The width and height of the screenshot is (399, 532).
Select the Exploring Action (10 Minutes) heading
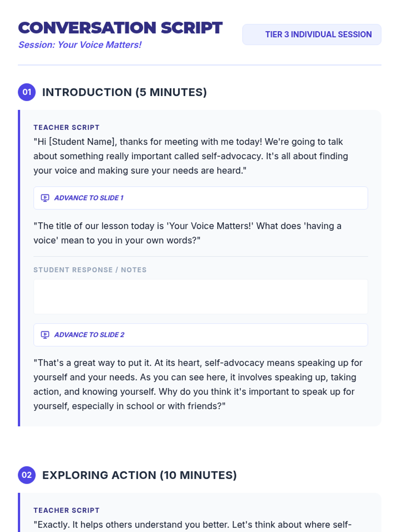tap(139, 475)
